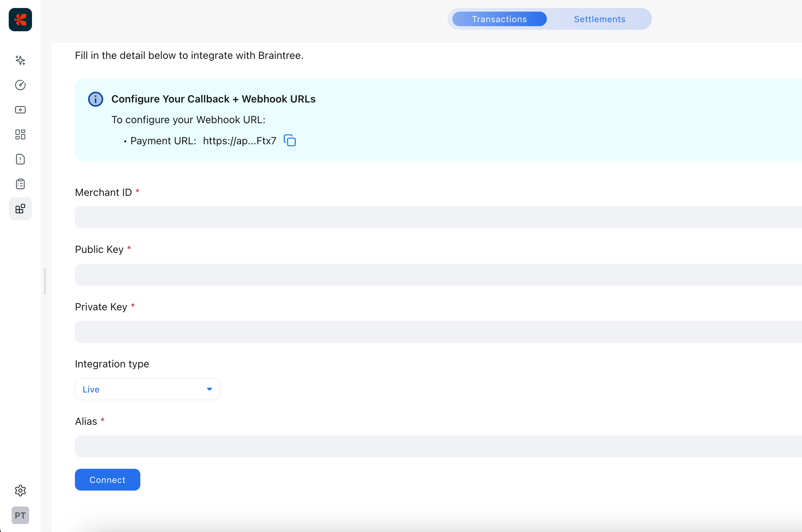Open the dashboard gauge sidebar icon

click(20, 85)
